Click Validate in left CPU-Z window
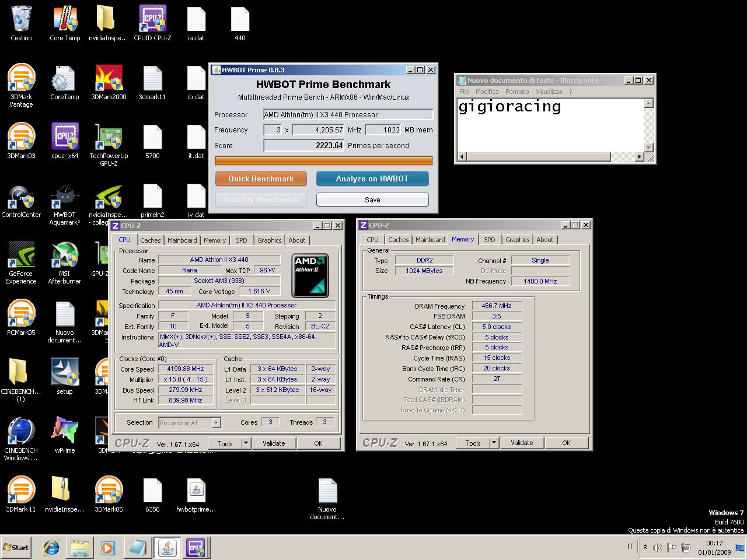Screen dimensions: 747x560 click(274, 443)
